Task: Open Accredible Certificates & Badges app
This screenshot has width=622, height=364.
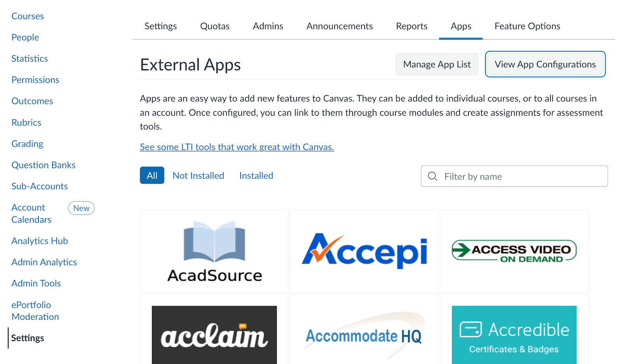Action: [x=514, y=329]
